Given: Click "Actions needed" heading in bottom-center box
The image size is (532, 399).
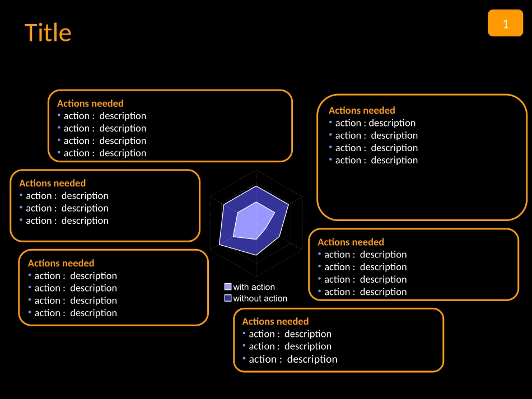Looking at the screenshot, I should click(276, 321).
